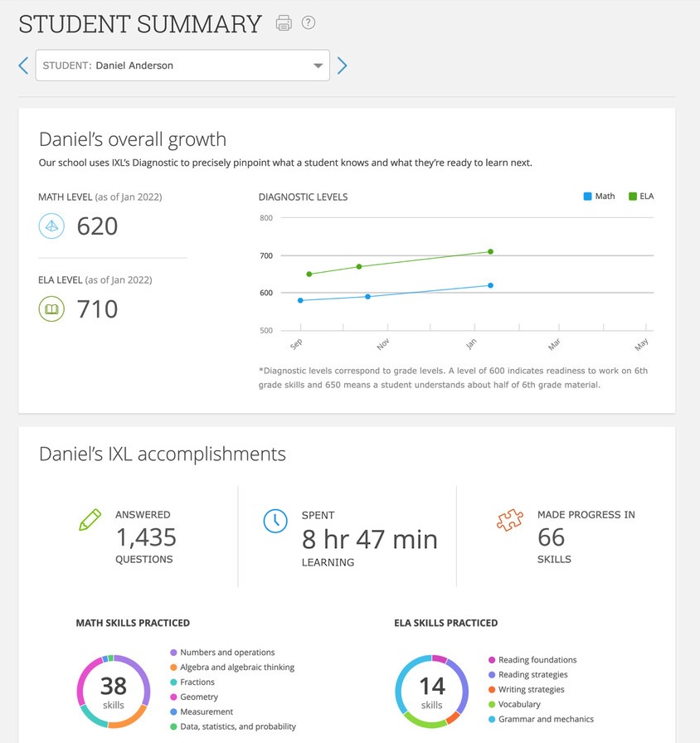Print the student summary report
Image resolution: width=700 pixels, height=743 pixels.
[x=284, y=22]
